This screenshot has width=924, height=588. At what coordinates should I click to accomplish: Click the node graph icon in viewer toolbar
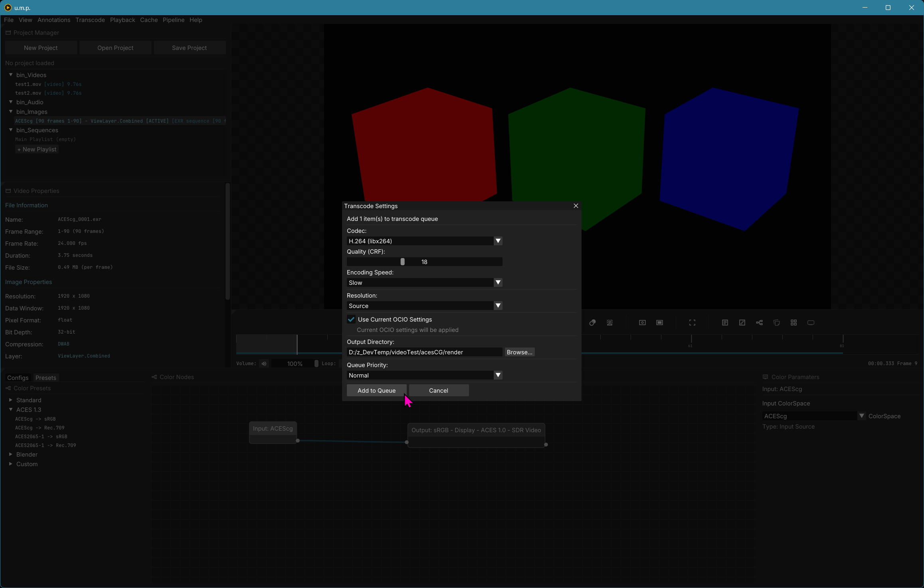(x=759, y=323)
